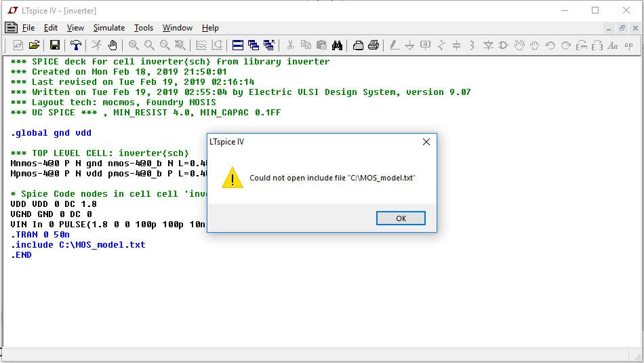
Task: Click the Print icon
Action: [374, 45]
